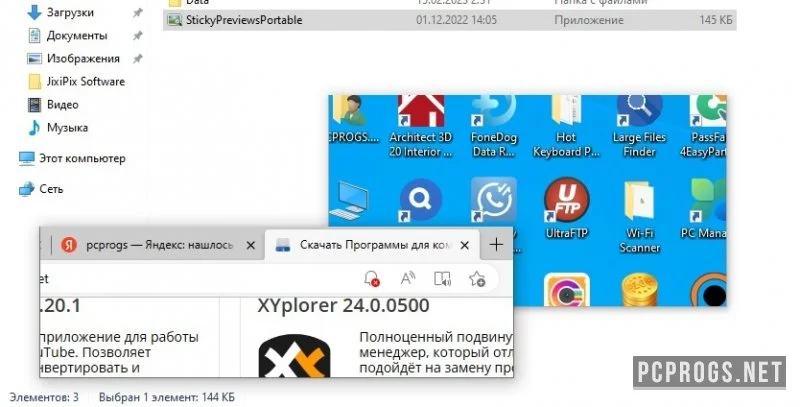Launch UltraFTP desktop shortcut
Image resolution: width=800 pixels, height=407 pixels.
566,210
